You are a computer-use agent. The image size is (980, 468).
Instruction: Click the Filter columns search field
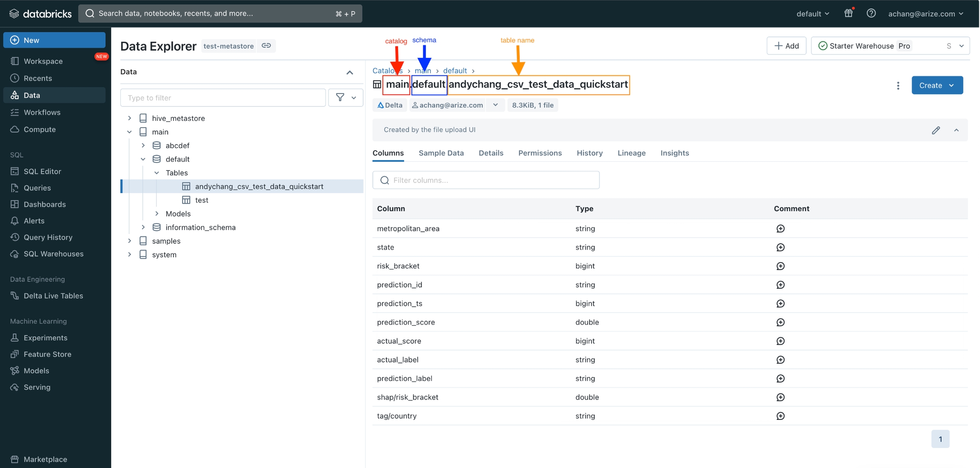click(486, 180)
